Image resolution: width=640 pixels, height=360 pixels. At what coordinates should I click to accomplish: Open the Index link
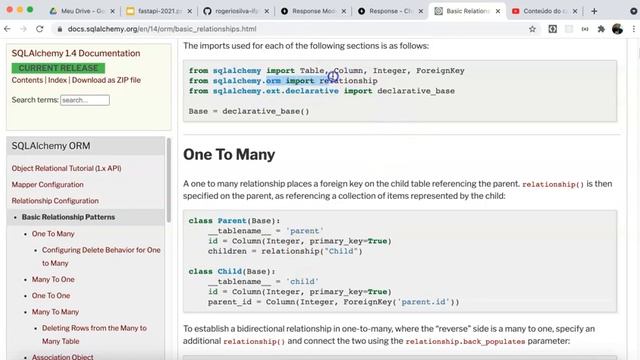[x=57, y=80]
